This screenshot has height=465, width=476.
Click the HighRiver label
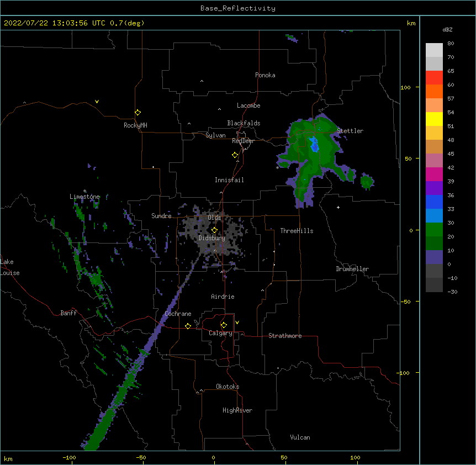point(237,410)
